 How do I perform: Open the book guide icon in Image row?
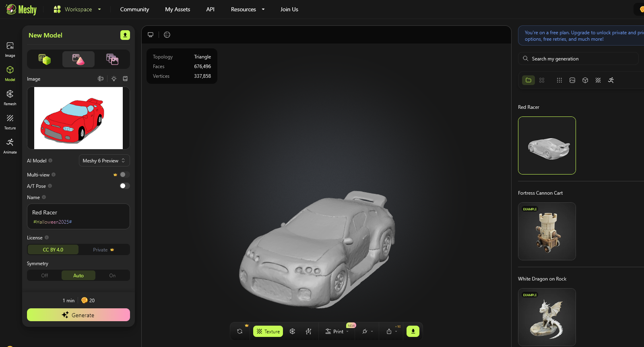pyautogui.click(x=125, y=79)
